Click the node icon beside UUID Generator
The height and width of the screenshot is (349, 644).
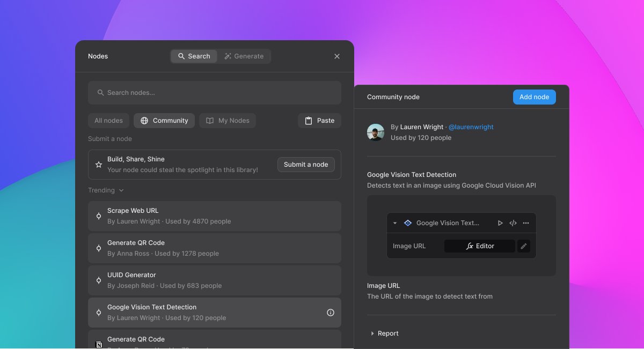coord(99,280)
